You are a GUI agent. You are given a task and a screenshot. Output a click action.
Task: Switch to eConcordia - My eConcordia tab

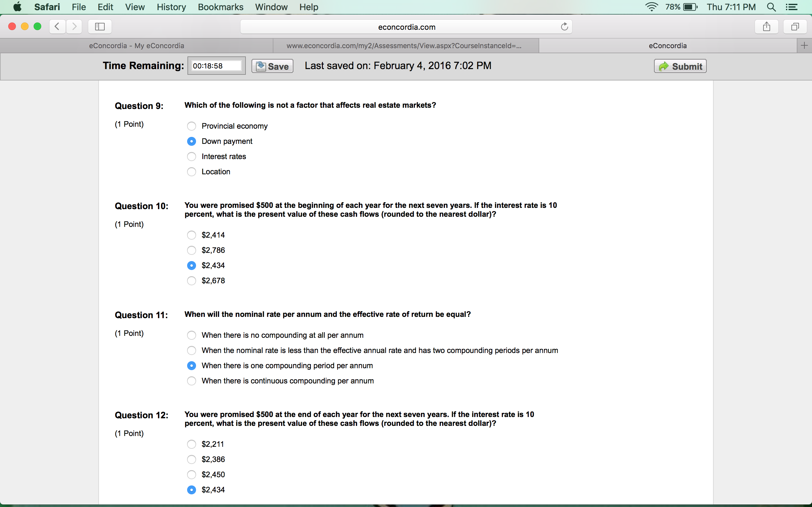(137, 46)
